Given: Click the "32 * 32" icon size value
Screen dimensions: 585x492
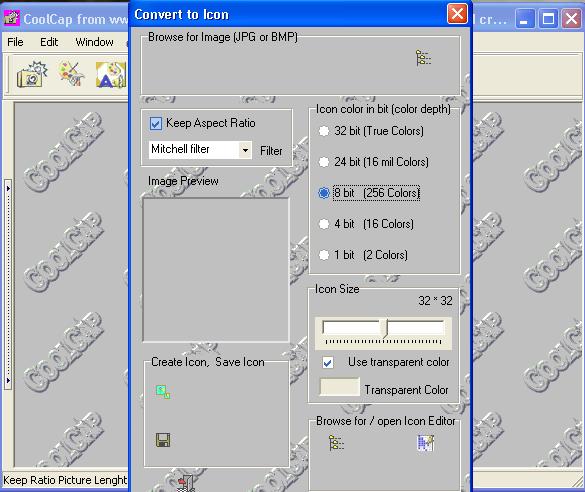Looking at the screenshot, I should (435, 301).
